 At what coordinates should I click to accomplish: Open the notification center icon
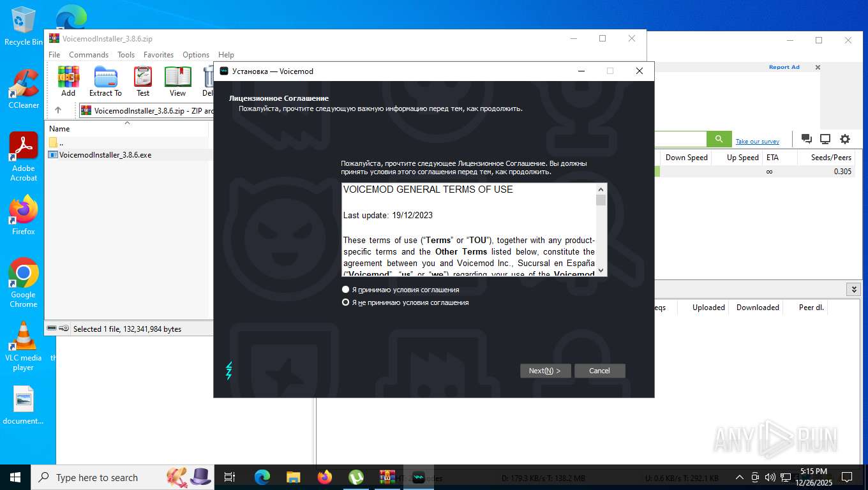847,477
